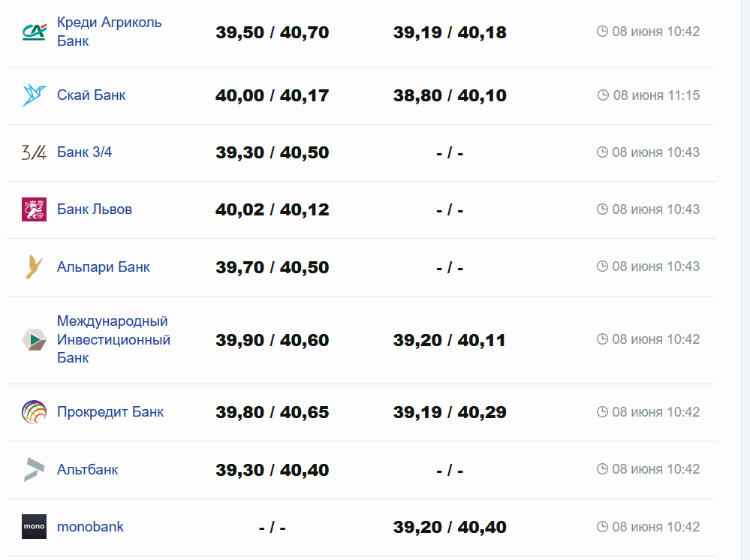Open the Креди Агриколь Банк link
The image size is (750, 560).
(x=109, y=32)
